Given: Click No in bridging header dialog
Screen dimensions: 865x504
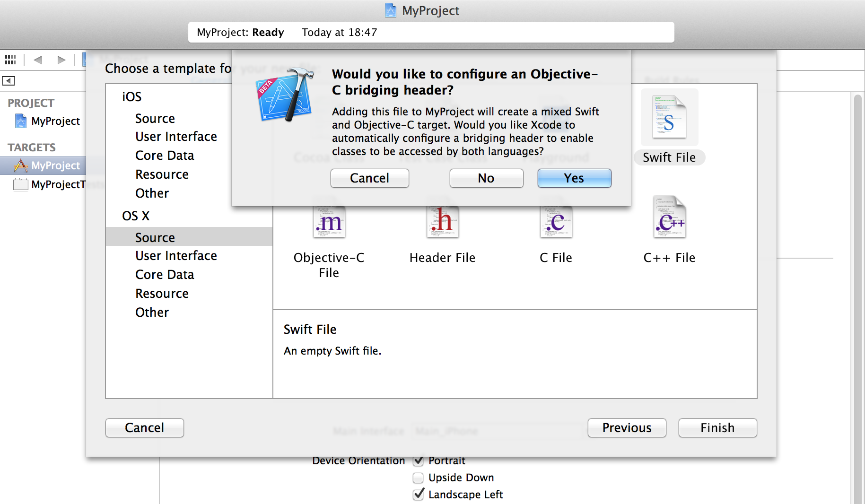Looking at the screenshot, I should pyautogui.click(x=486, y=178).
